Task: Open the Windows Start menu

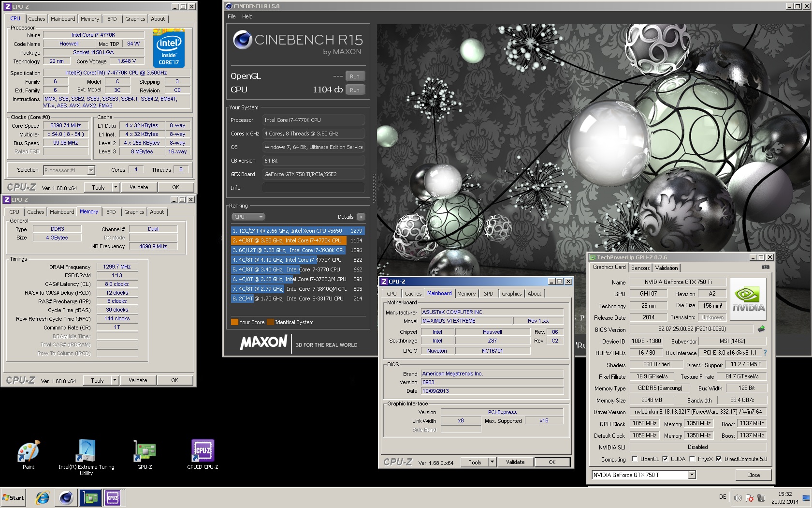Action: click(x=13, y=497)
